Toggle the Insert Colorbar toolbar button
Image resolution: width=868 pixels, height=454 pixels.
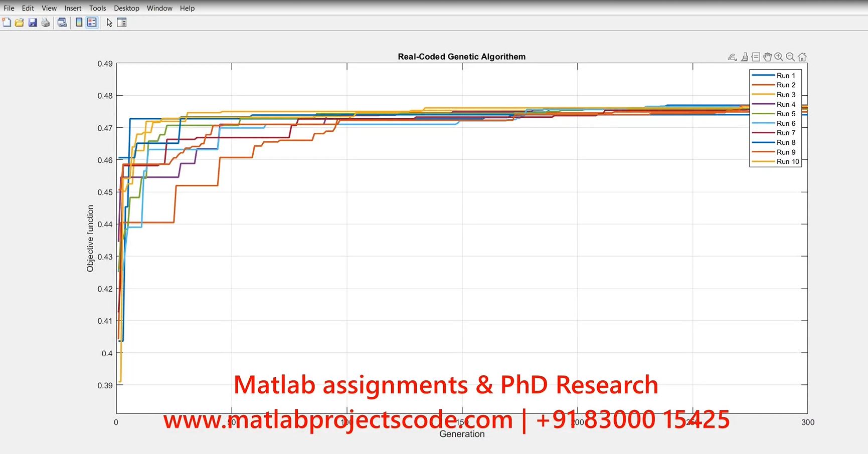79,23
